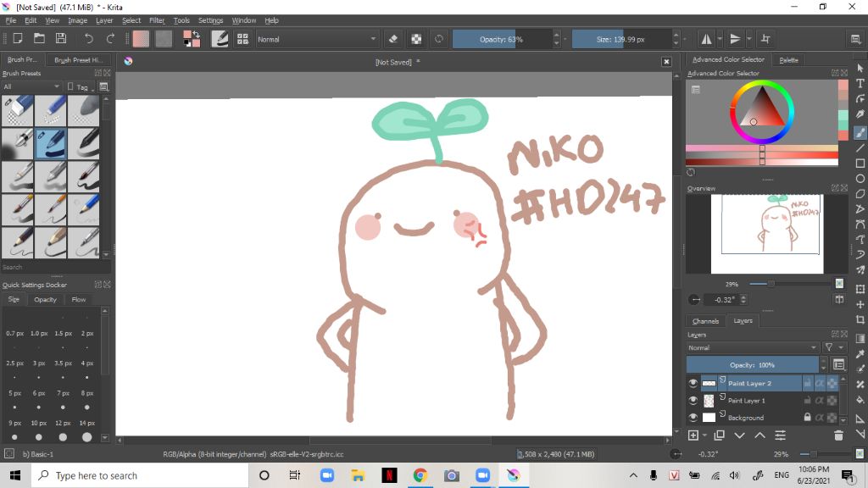868x488 pixels.
Task: Select the Polygon tool
Action: click(860, 194)
